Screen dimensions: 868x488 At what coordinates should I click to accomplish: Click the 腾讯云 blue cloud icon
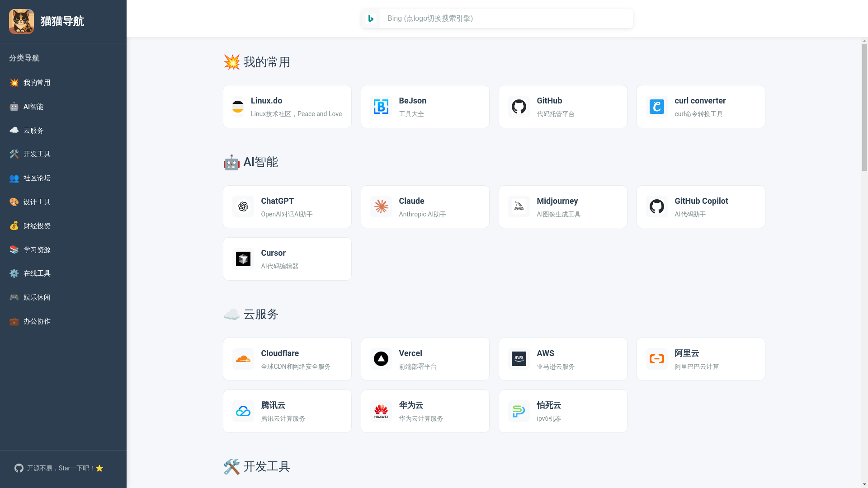243,411
